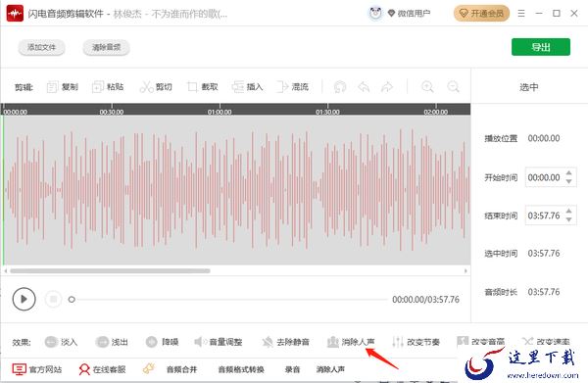Select the 剪切 scissors tool
The height and width of the screenshot is (383, 588).
click(x=156, y=87)
